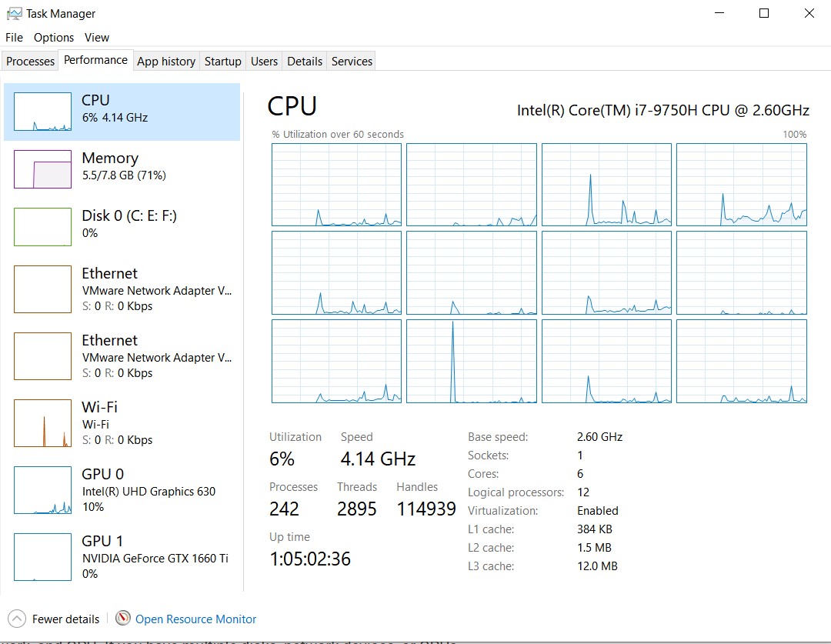Go to the App history tab
This screenshot has width=831, height=644.
coord(166,62)
